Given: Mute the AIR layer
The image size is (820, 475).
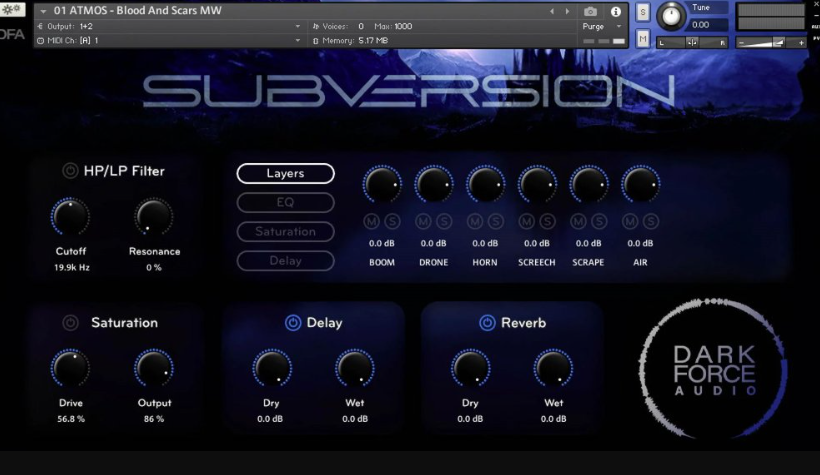Looking at the screenshot, I should pos(630,222).
